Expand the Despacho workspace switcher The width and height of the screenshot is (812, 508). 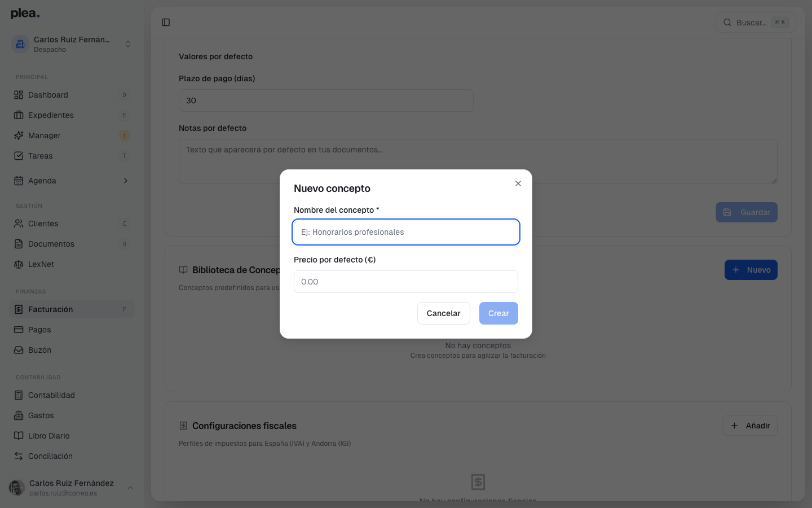tap(128, 44)
